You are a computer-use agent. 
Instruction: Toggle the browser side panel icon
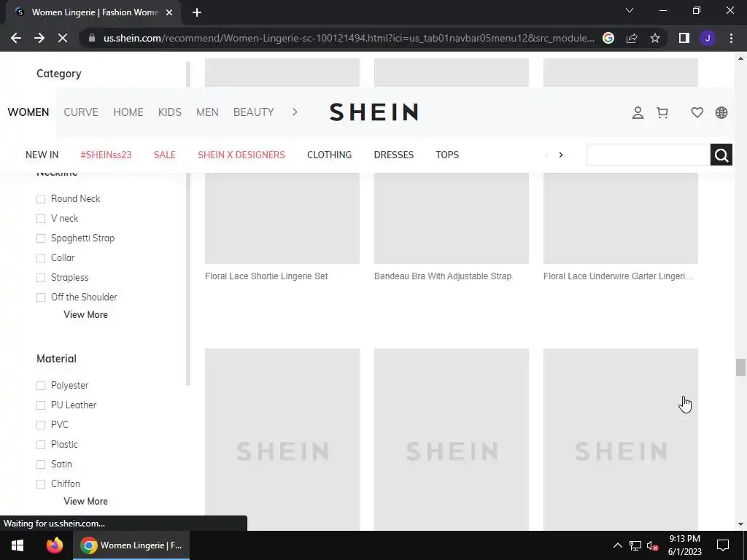coord(684,38)
